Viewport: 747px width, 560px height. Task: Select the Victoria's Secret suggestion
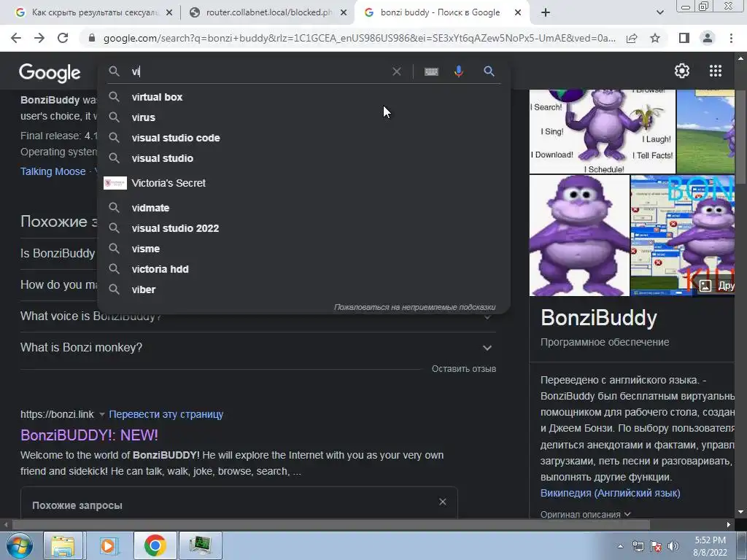304,183
